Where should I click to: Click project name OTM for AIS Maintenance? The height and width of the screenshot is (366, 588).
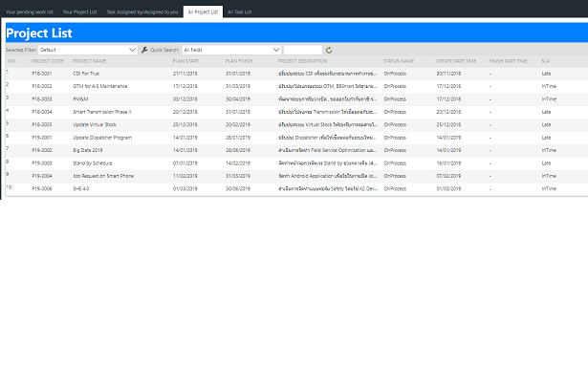pos(100,87)
